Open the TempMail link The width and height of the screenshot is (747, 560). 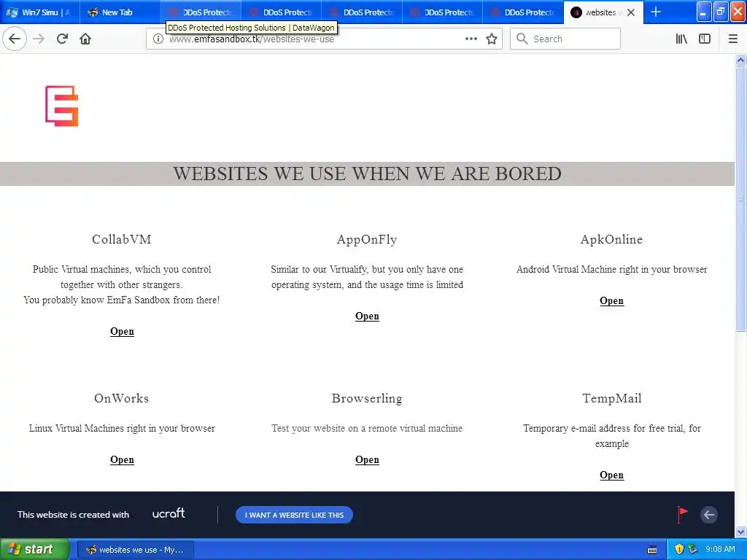[612, 475]
